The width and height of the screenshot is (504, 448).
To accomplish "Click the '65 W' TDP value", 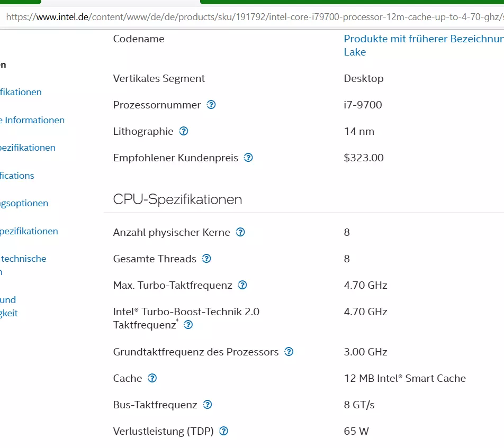I will click(356, 431).
